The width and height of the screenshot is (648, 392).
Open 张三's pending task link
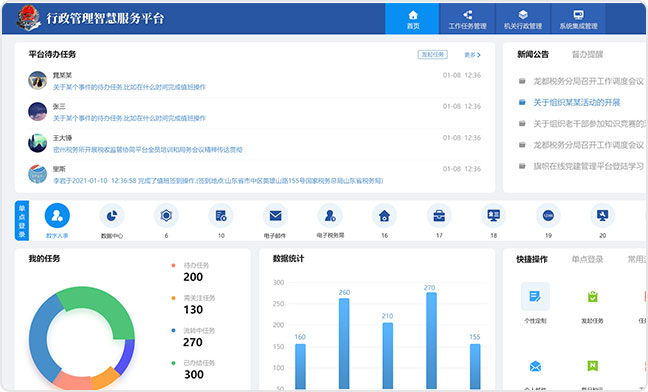click(x=129, y=118)
